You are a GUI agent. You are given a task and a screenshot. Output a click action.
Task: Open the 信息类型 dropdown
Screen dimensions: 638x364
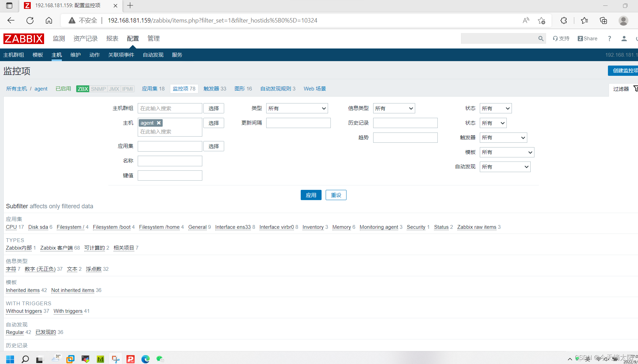click(394, 108)
